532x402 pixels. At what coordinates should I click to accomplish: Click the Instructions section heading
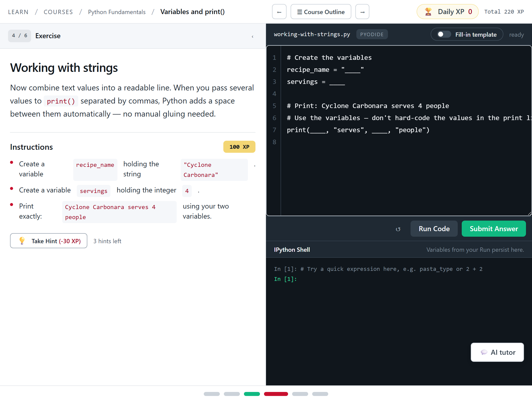[x=31, y=147]
